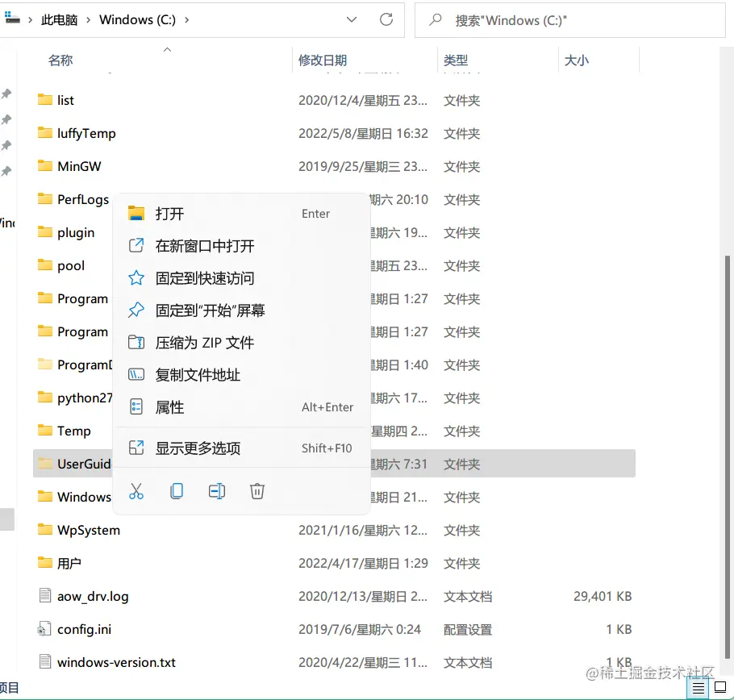Switch to large icons view in status bar
The width and height of the screenshot is (734, 700).
(720, 687)
